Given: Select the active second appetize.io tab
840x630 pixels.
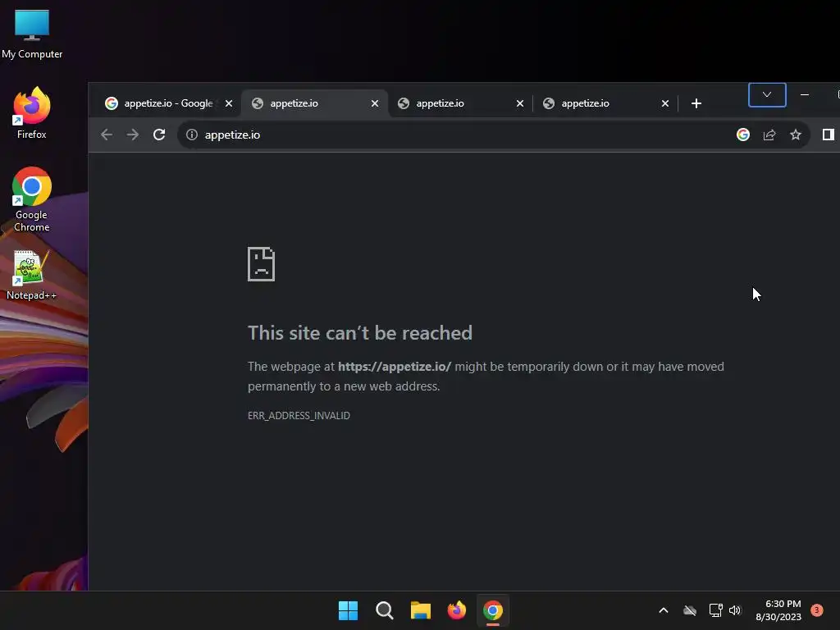Looking at the screenshot, I should pyautogui.click(x=314, y=103).
